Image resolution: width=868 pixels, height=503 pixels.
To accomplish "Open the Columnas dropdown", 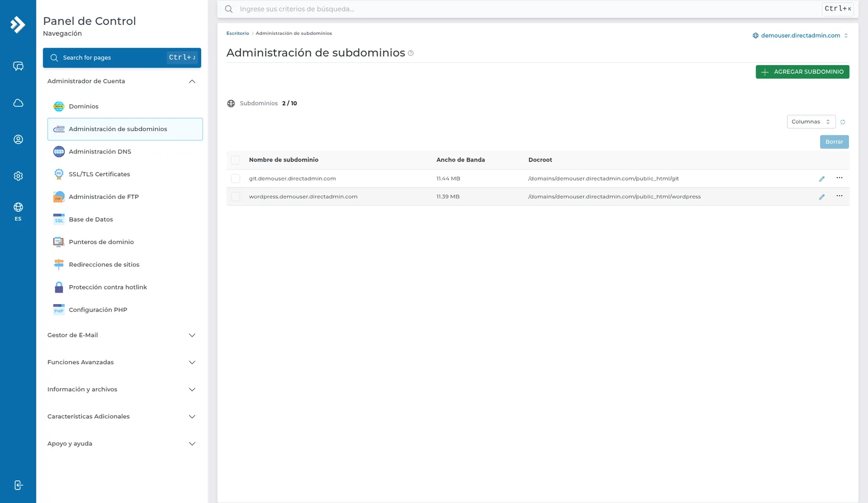I will point(811,122).
